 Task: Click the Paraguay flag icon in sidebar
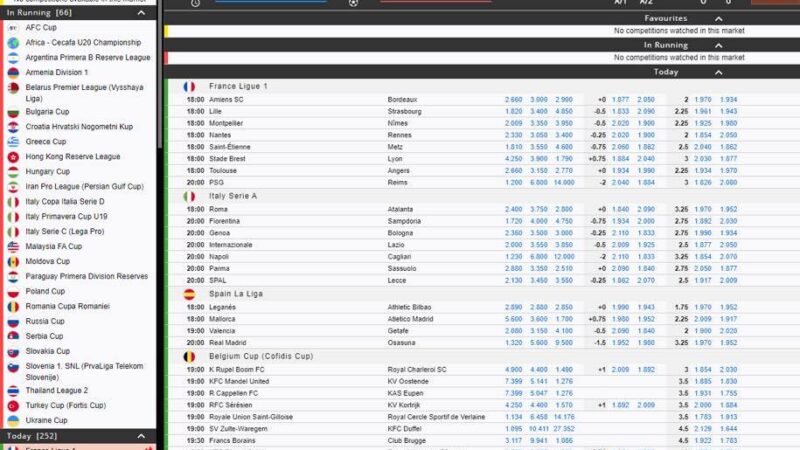click(13, 277)
